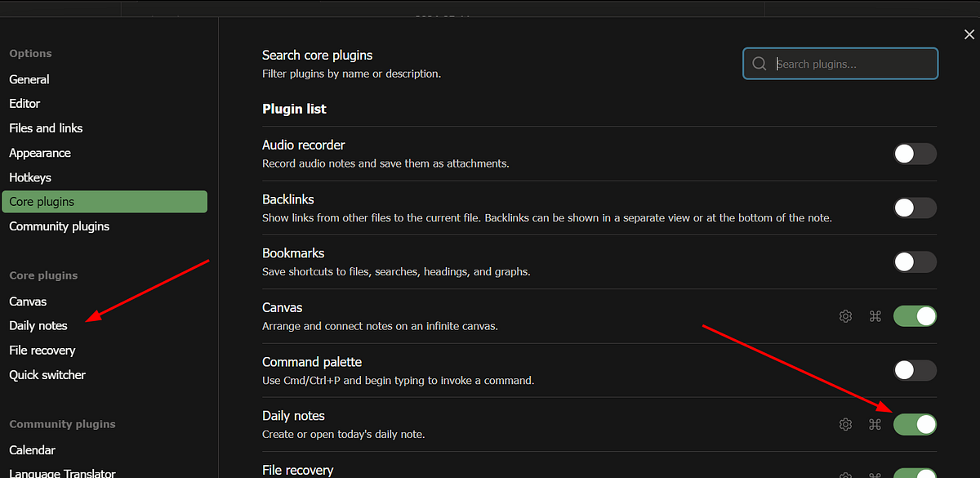Click 'Filter plugins by name' description

point(351,74)
